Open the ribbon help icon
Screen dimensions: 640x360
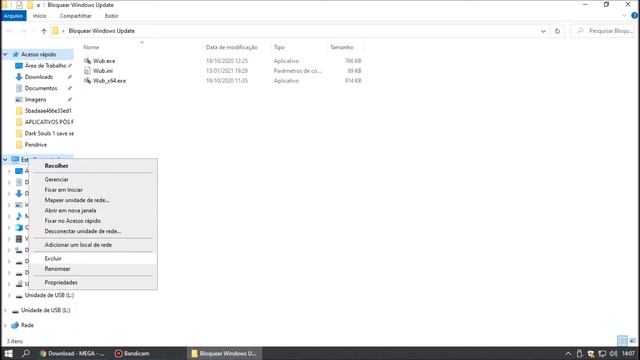click(634, 16)
